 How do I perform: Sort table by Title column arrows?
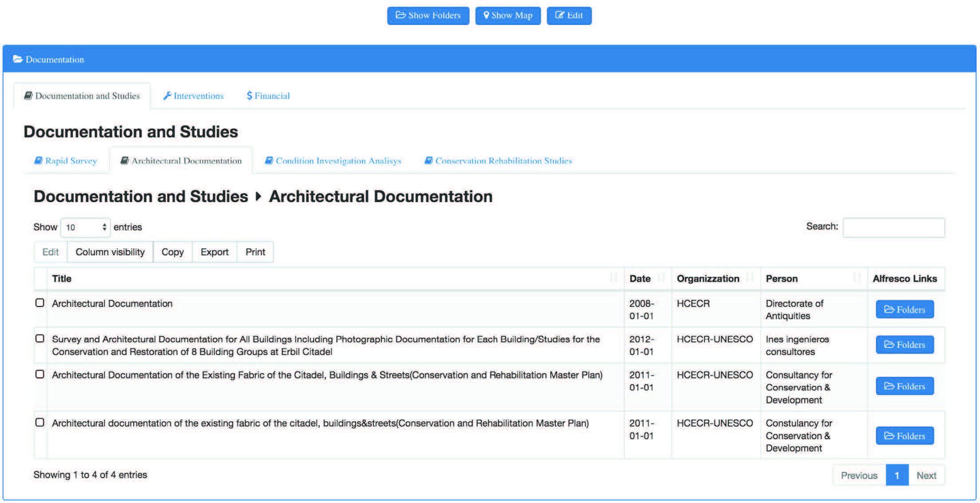click(x=613, y=278)
